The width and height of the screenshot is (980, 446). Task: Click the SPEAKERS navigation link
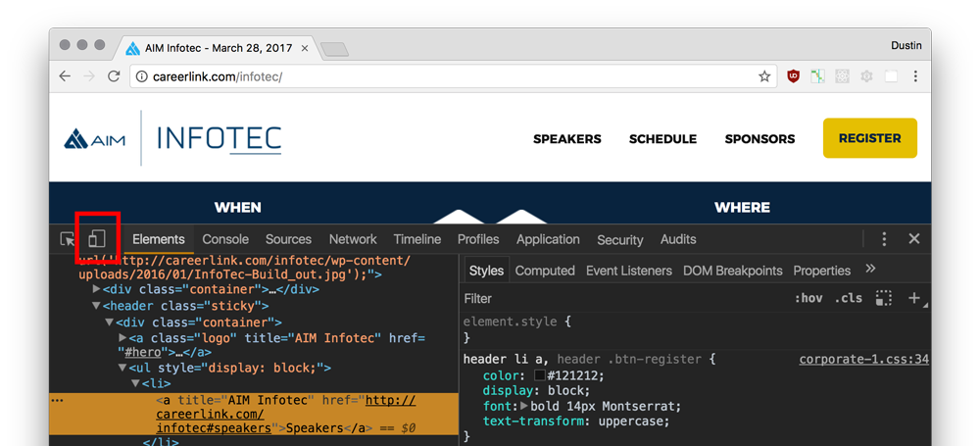pyautogui.click(x=566, y=139)
